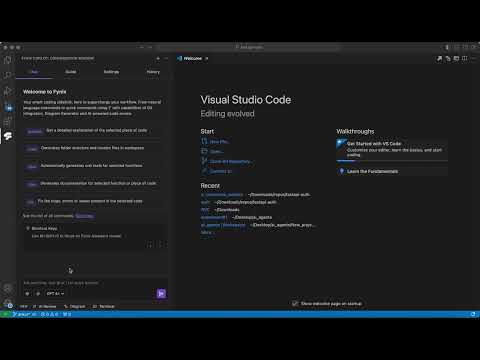Screen dimensions: 480x360
Task: Switch to the Chat tab in Fynix
Action: 34,72
